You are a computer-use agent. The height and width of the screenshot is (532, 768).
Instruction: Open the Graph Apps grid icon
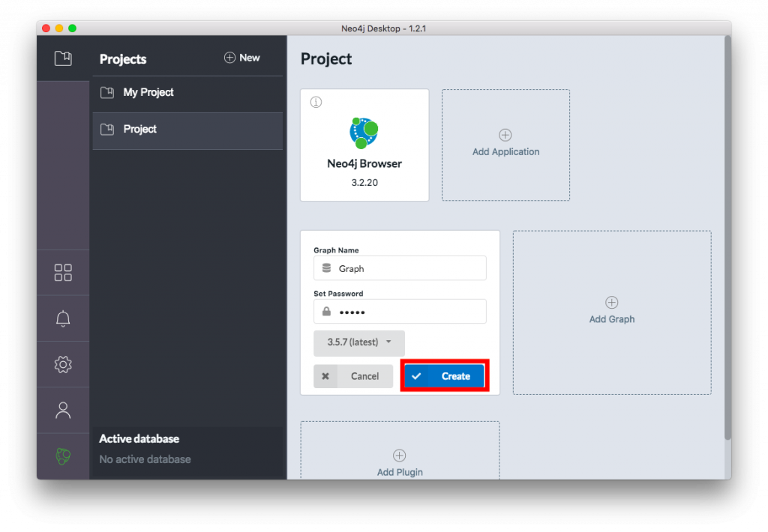click(x=63, y=273)
